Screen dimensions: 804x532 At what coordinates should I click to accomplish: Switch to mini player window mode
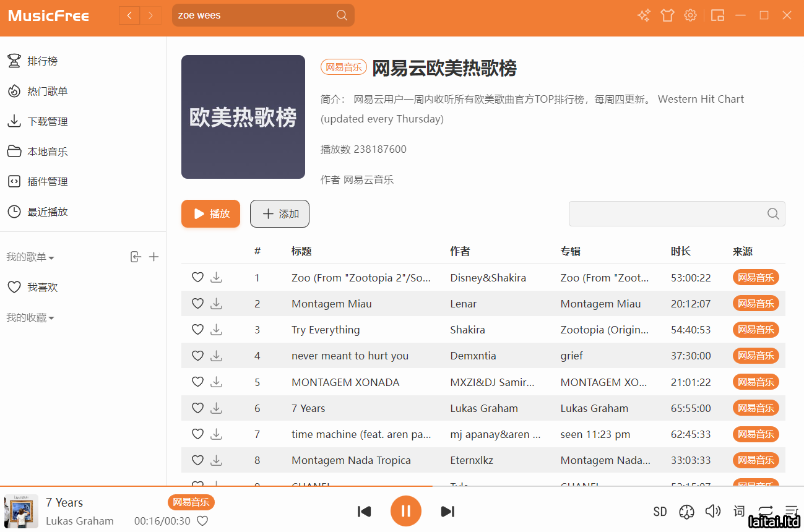point(717,15)
